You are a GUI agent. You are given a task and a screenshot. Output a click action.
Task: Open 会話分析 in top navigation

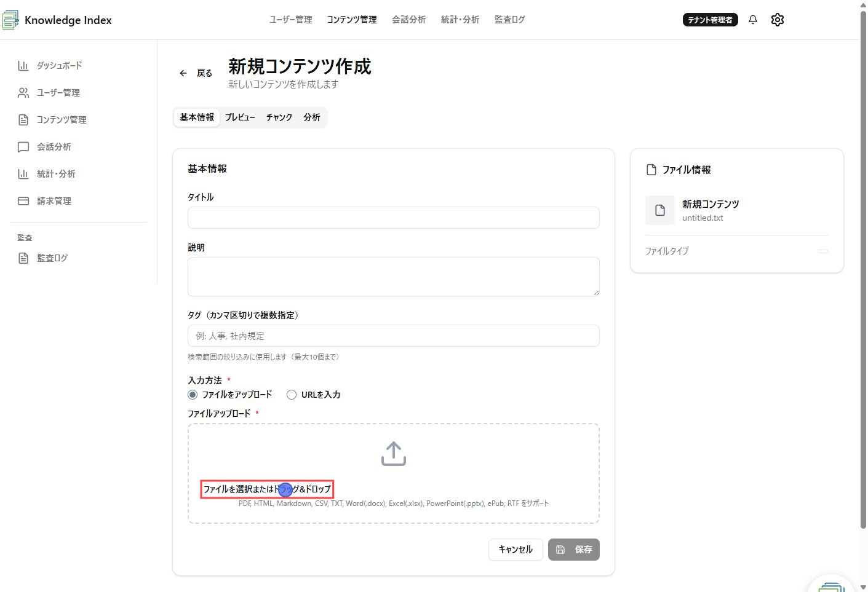(409, 20)
